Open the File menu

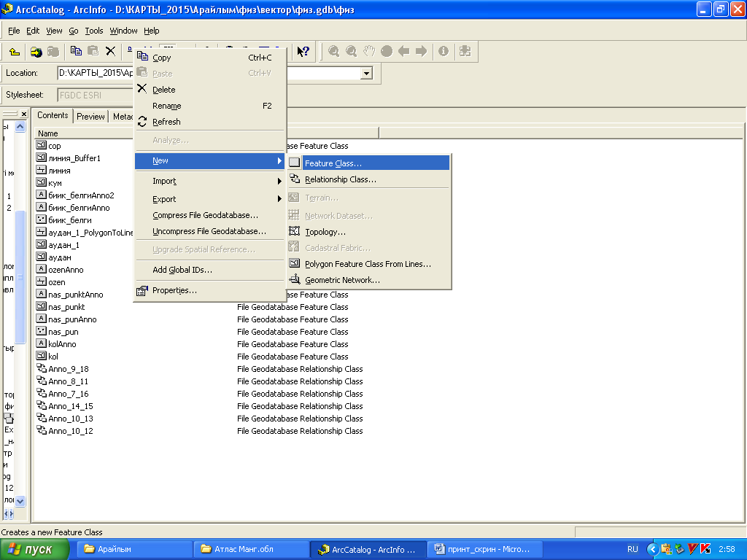pos(14,31)
